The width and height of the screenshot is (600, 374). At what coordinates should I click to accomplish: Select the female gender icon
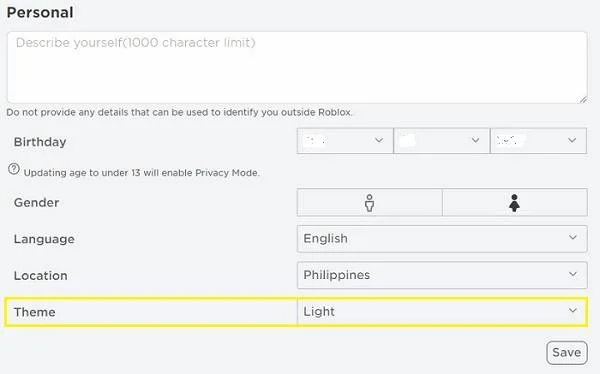click(515, 203)
